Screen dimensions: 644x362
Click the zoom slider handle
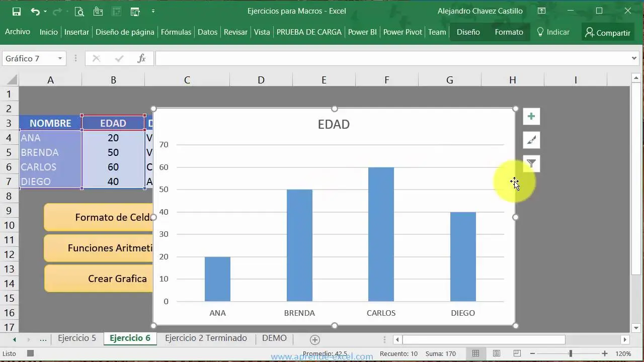[x=571, y=353]
